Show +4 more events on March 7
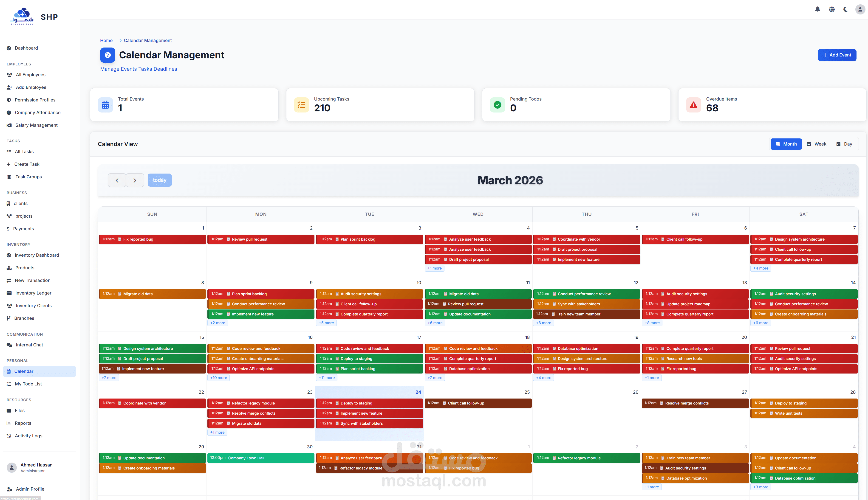Image resolution: width=868 pixels, height=500 pixels. (761, 268)
